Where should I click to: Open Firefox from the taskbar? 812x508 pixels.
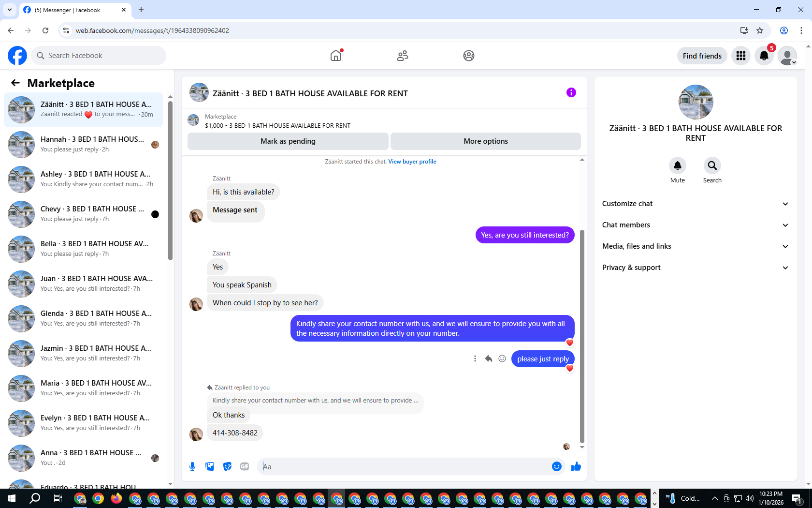point(116,498)
